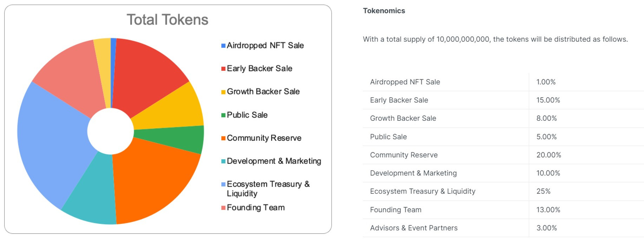Click the orange Community Reserve legend swatch
The image size is (644, 240).
point(223,138)
